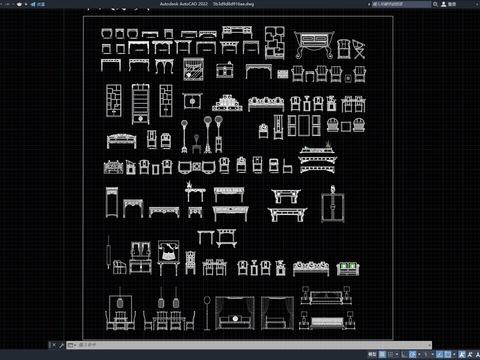Image resolution: width=480 pixels, height=360 pixels.
Task: Select the green sofa block in drawing
Action: tap(348, 269)
